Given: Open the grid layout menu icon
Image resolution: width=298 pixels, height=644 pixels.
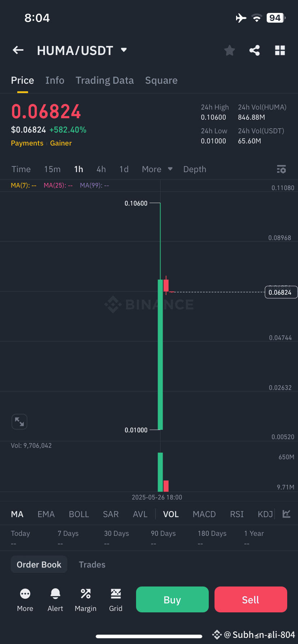Looking at the screenshot, I should click(280, 50).
